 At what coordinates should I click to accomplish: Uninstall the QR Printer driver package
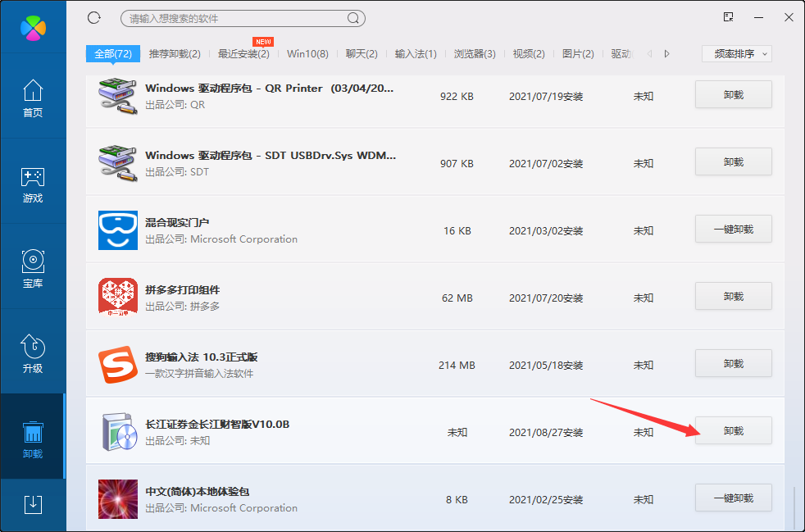(734, 94)
